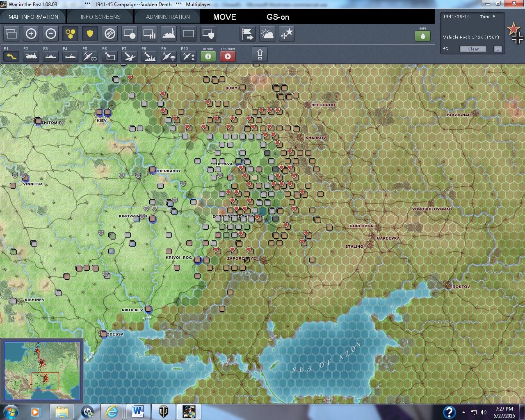Viewport: 525px width, 420px height.
Task: Select the unit at Cherkassy
Action: click(152, 169)
